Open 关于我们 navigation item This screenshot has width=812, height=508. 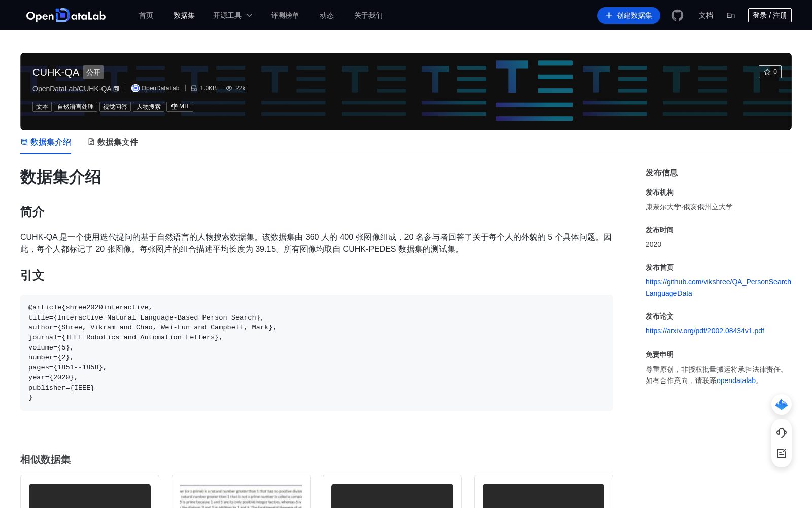click(x=368, y=15)
